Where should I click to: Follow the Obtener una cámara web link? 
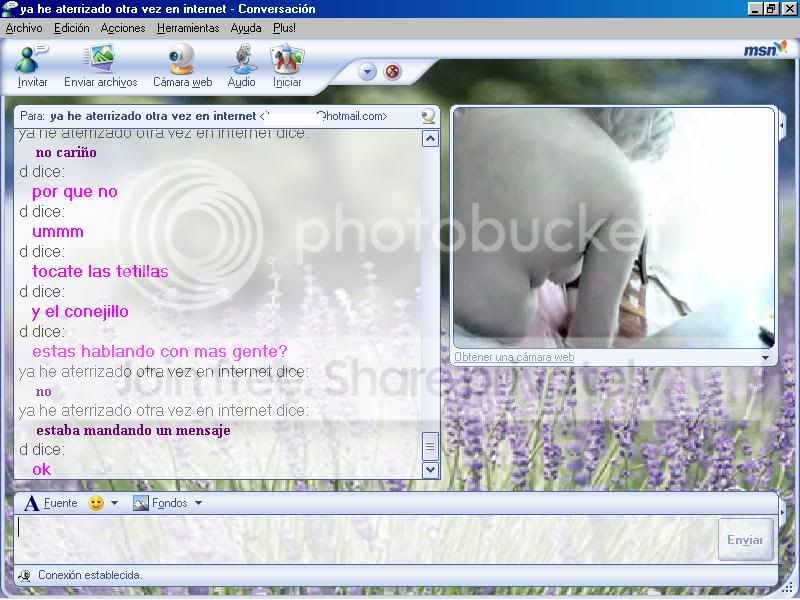[514, 358]
